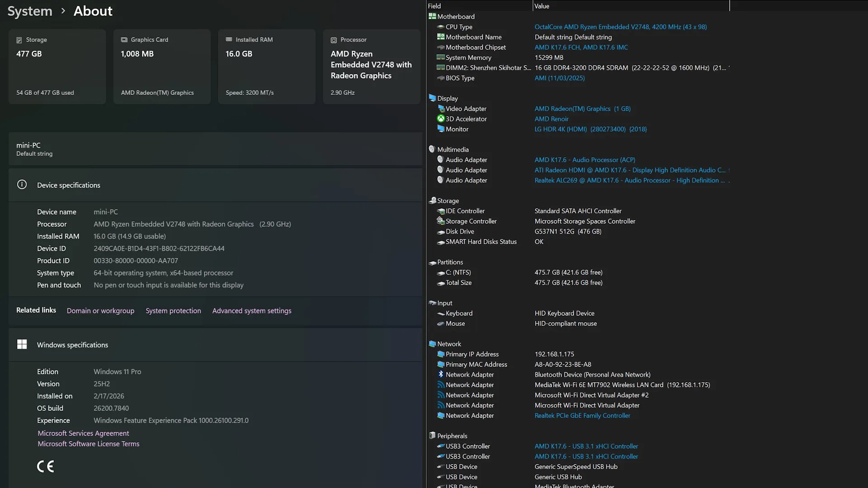
Task: Click the Windows specifications logo icon
Action: (x=22, y=345)
